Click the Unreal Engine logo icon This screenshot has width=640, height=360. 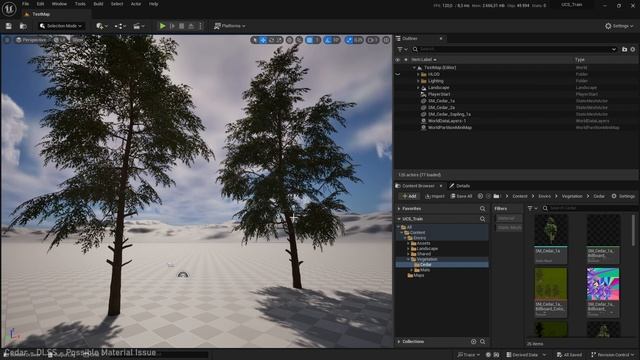tap(9, 9)
